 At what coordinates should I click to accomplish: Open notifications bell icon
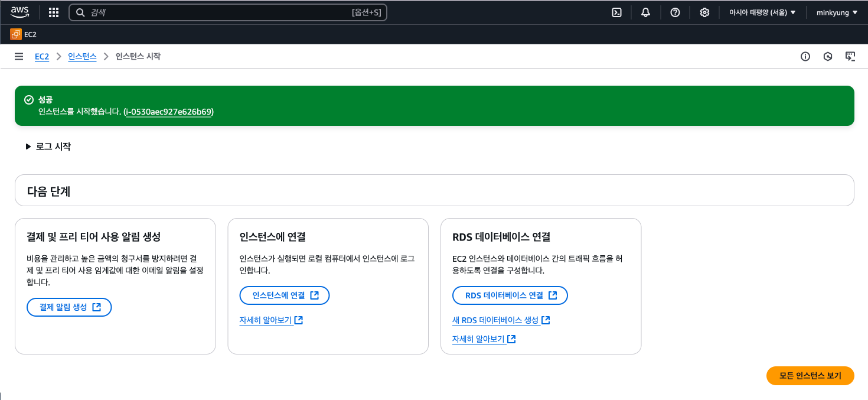pyautogui.click(x=645, y=12)
